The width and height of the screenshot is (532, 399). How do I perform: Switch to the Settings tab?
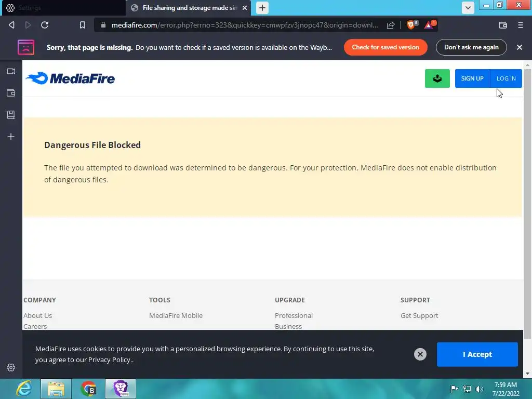[64, 8]
